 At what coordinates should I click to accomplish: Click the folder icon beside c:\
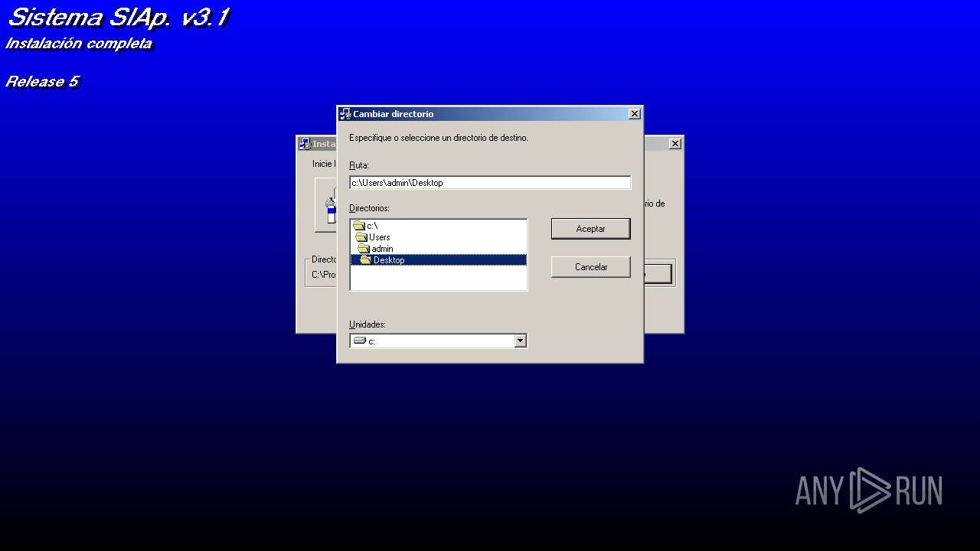(x=359, y=226)
